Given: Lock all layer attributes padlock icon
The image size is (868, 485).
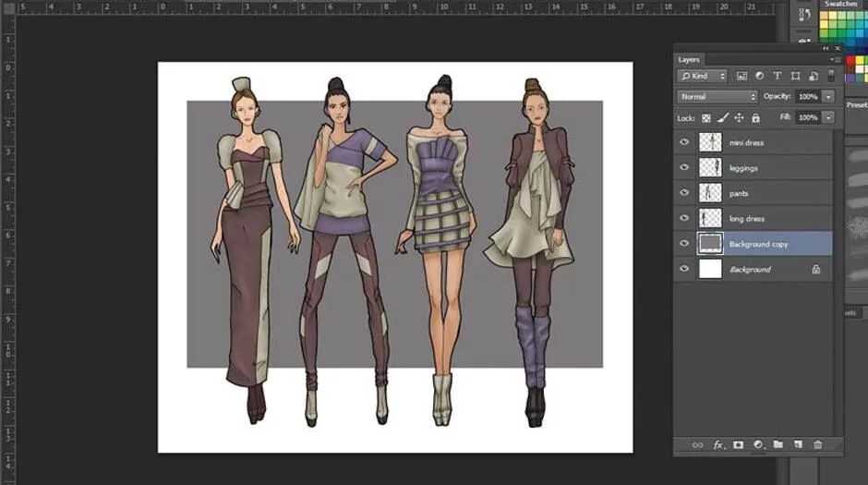Looking at the screenshot, I should [x=755, y=118].
